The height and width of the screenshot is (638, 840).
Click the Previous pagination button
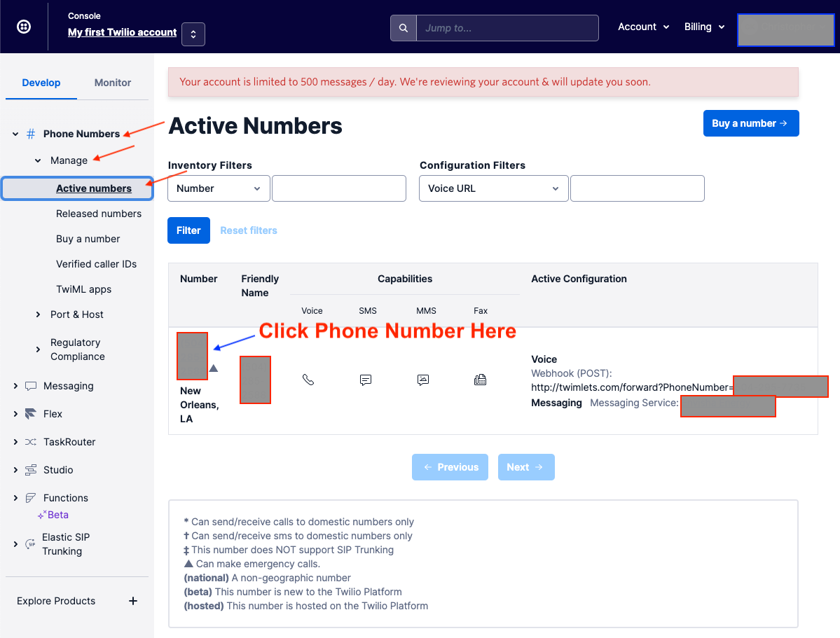click(x=450, y=467)
